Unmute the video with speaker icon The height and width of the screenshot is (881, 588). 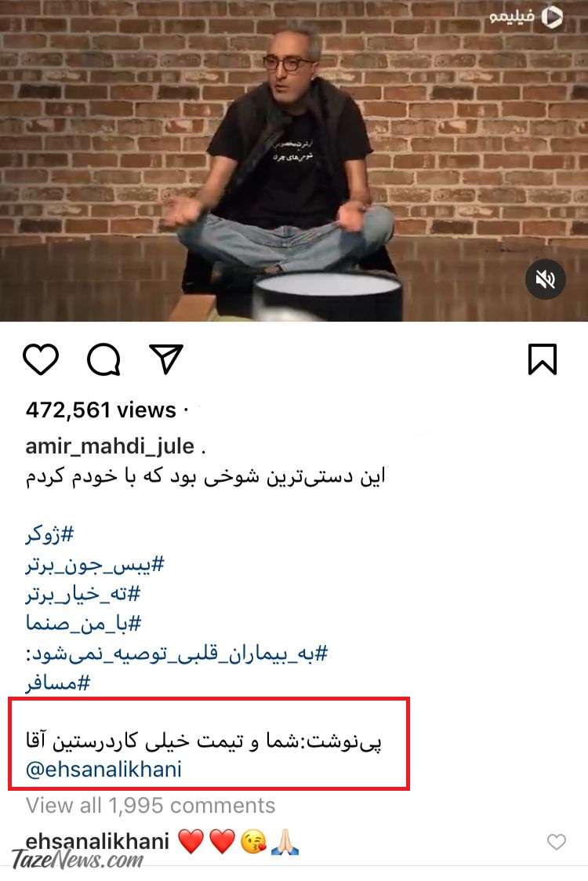tap(546, 279)
